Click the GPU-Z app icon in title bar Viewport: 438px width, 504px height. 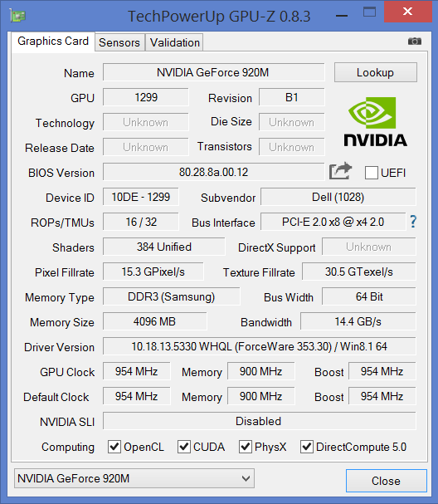17,16
